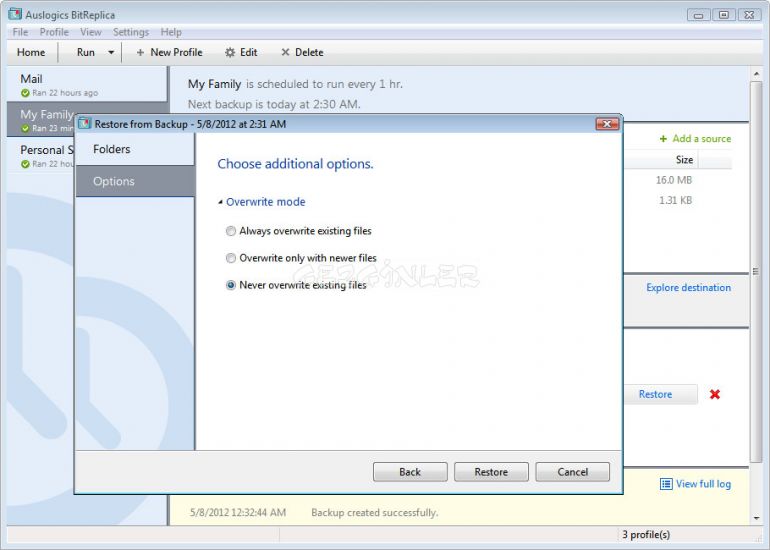Click the Explore destination link
The height and width of the screenshot is (550, 770).
point(688,288)
